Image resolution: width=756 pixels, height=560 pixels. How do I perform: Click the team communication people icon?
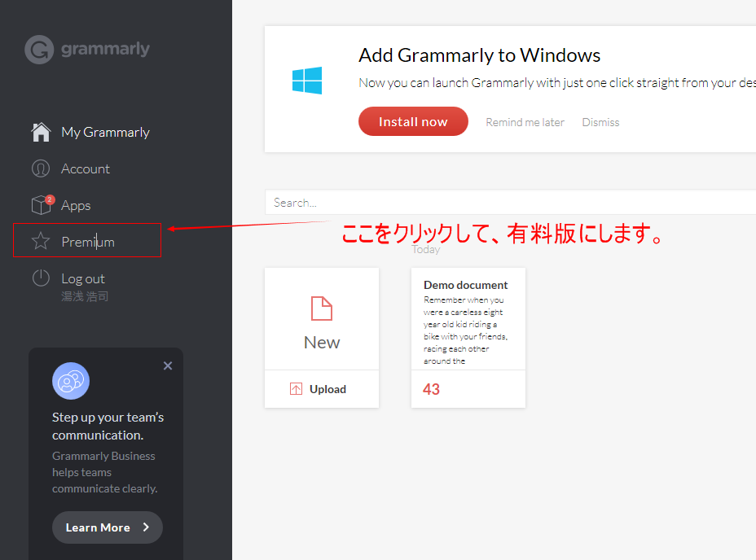(x=71, y=381)
